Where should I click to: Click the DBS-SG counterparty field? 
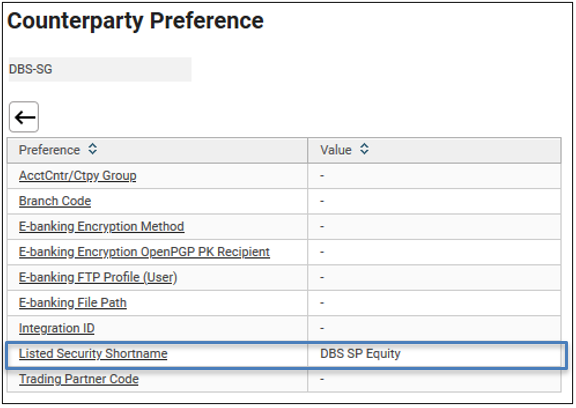(100, 69)
